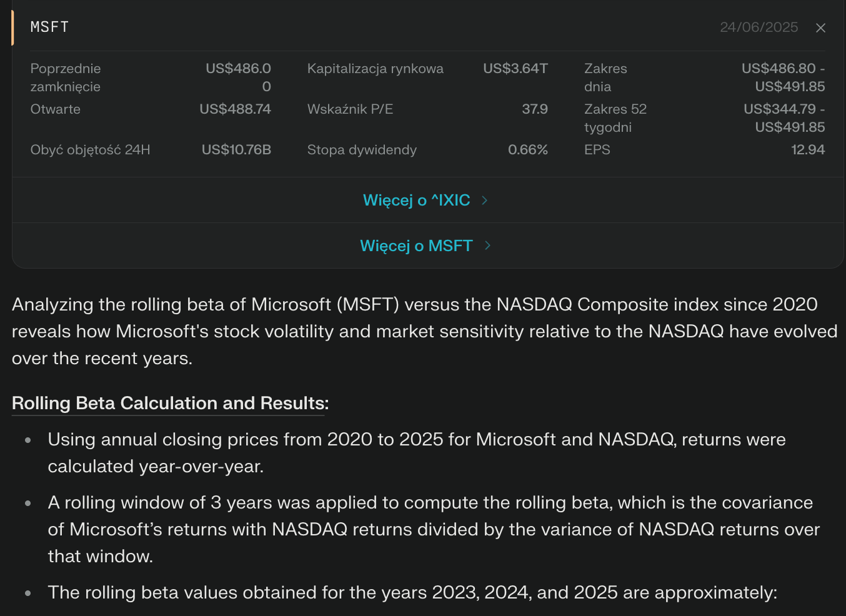Click the 'Kapitalizacja rynkowa' label

[376, 69]
